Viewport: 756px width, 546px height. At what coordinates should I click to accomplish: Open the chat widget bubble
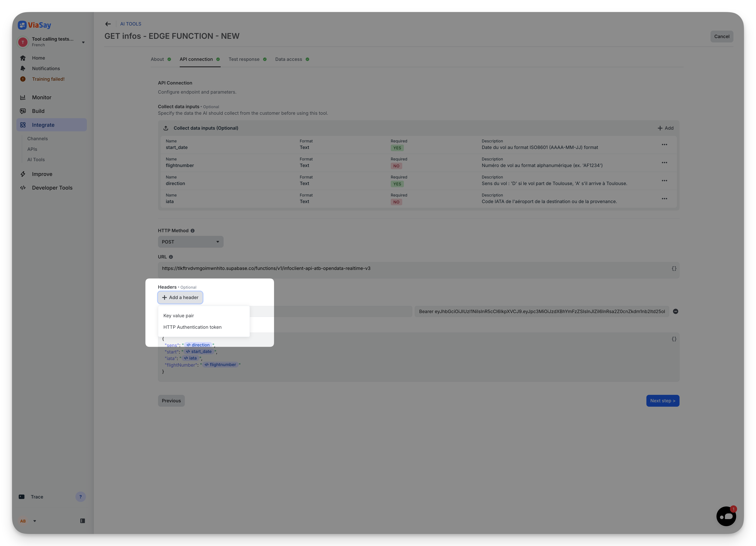coord(726,516)
